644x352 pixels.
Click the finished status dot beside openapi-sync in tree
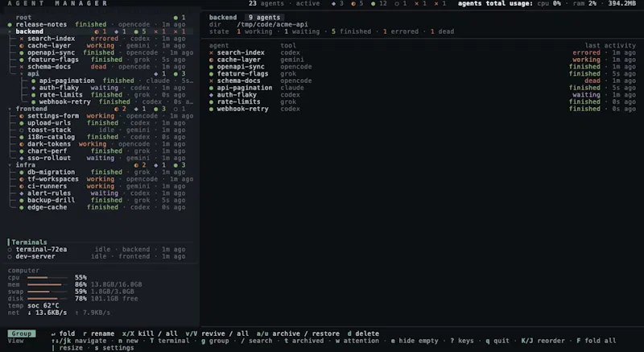click(22, 52)
